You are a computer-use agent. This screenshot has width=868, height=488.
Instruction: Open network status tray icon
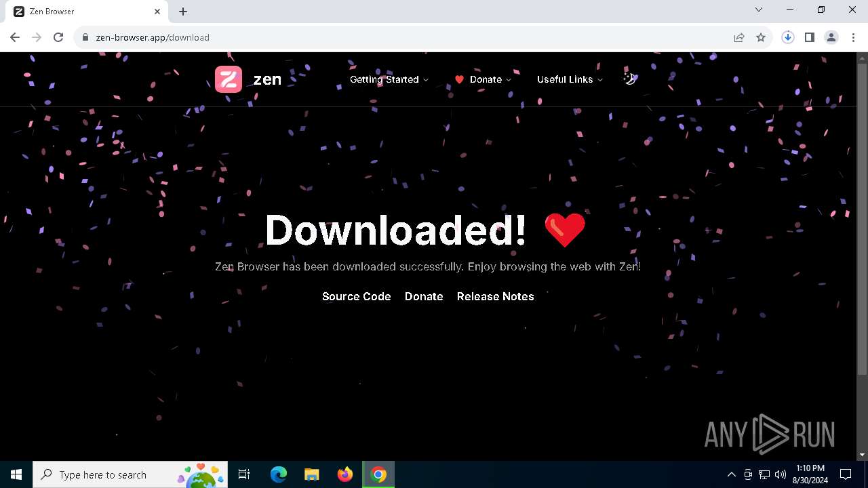pyautogui.click(x=764, y=474)
